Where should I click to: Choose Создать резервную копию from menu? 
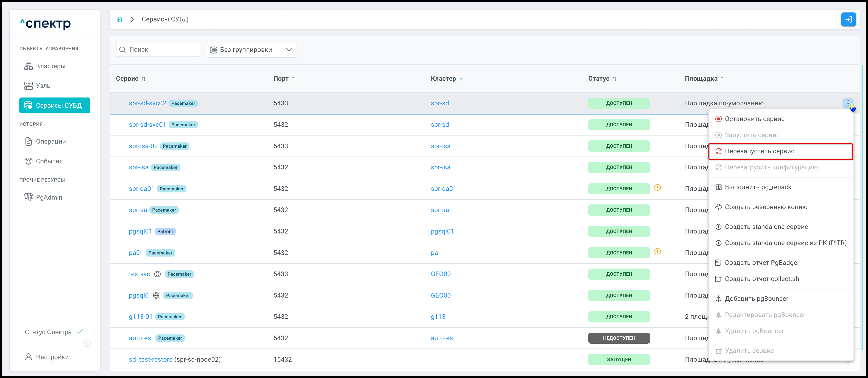(x=766, y=207)
